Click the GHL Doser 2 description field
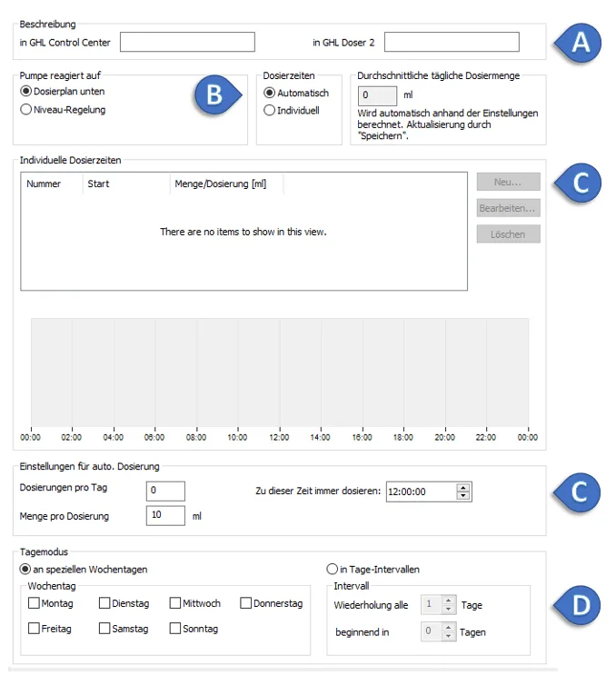Image resolution: width=616 pixels, height=685 pixels. [452, 42]
